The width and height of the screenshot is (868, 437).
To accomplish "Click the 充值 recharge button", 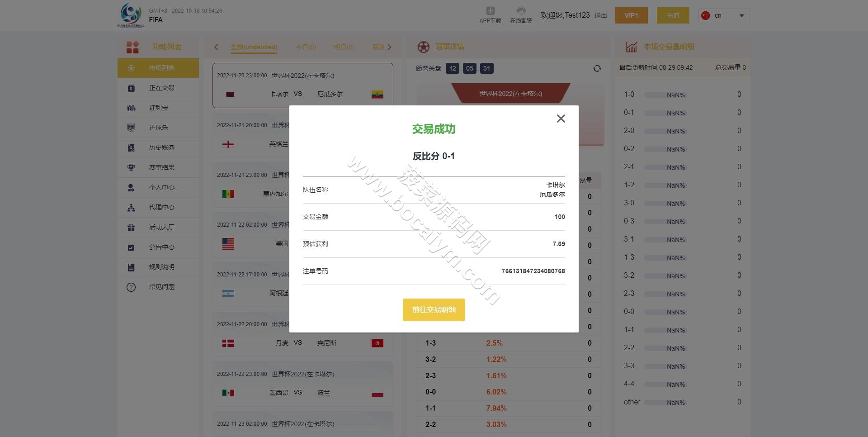I will pos(673,15).
